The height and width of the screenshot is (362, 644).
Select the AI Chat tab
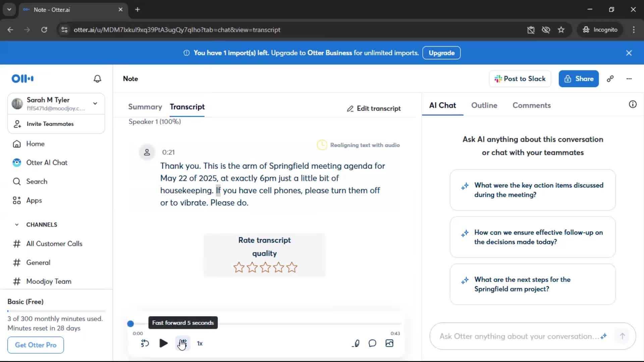tap(442, 105)
